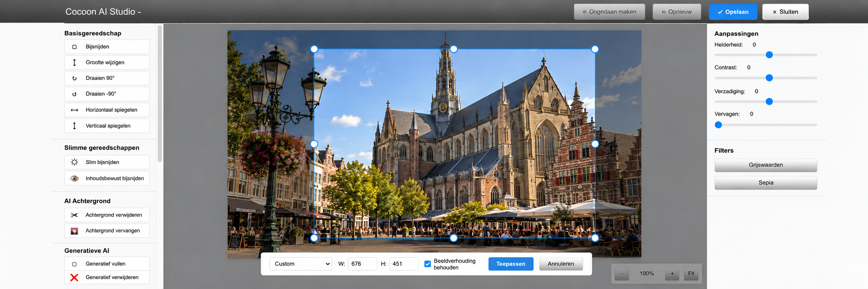The width and height of the screenshot is (868, 289).
Task: Choose Inhoudsbewust bijsnijden eye tool
Action: point(107,178)
